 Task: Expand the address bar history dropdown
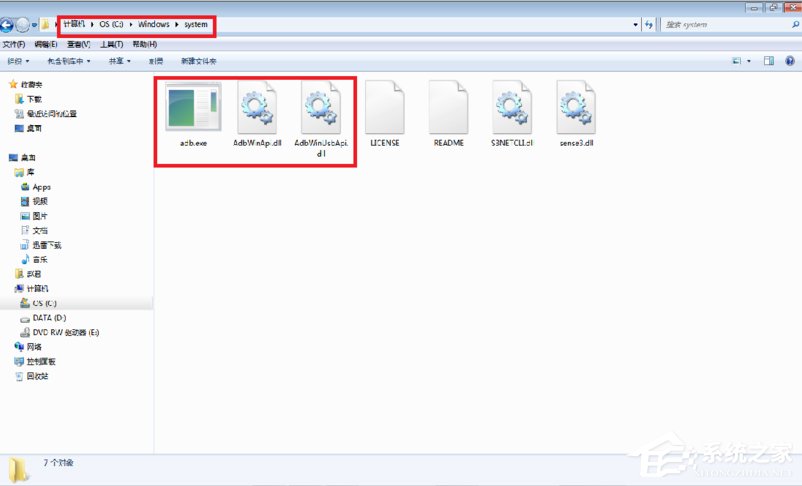637,24
